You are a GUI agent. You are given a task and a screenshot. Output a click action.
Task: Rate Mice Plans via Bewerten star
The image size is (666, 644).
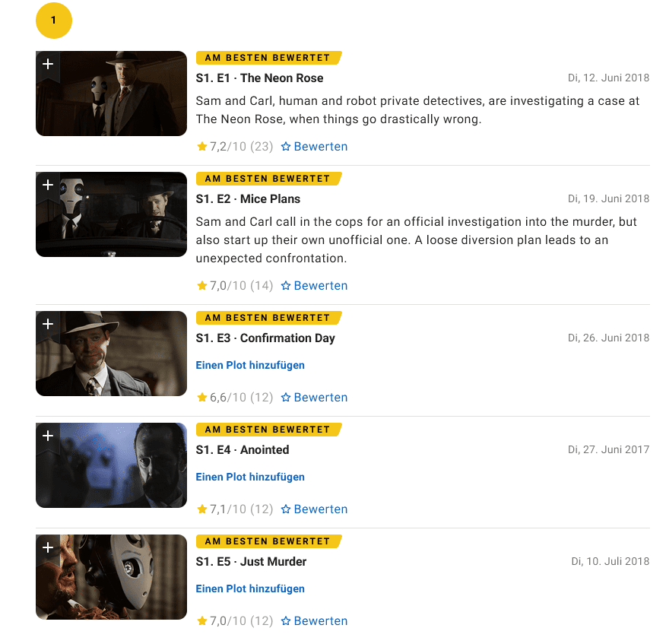(314, 286)
